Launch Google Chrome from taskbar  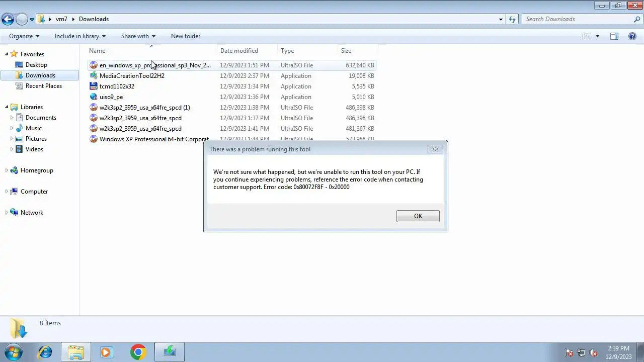[x=138, y=352]
